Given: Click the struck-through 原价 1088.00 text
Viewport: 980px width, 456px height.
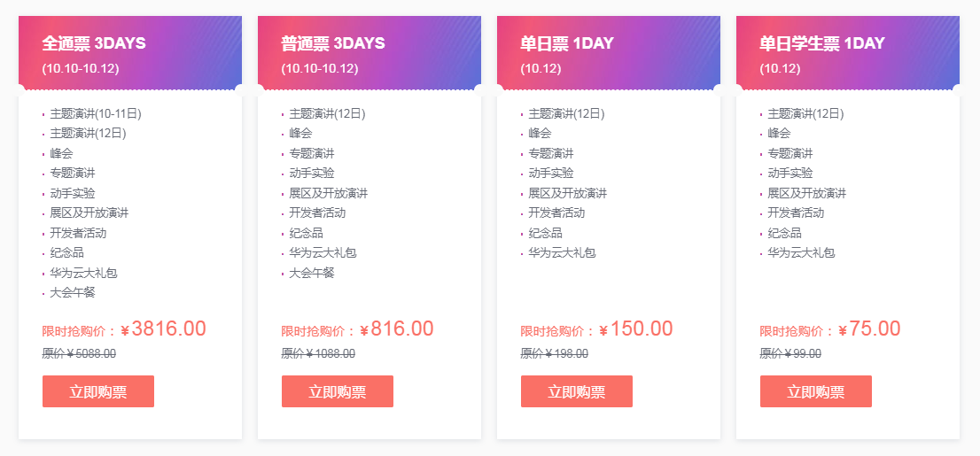Looking at the screenshot, I should (318, 353).
